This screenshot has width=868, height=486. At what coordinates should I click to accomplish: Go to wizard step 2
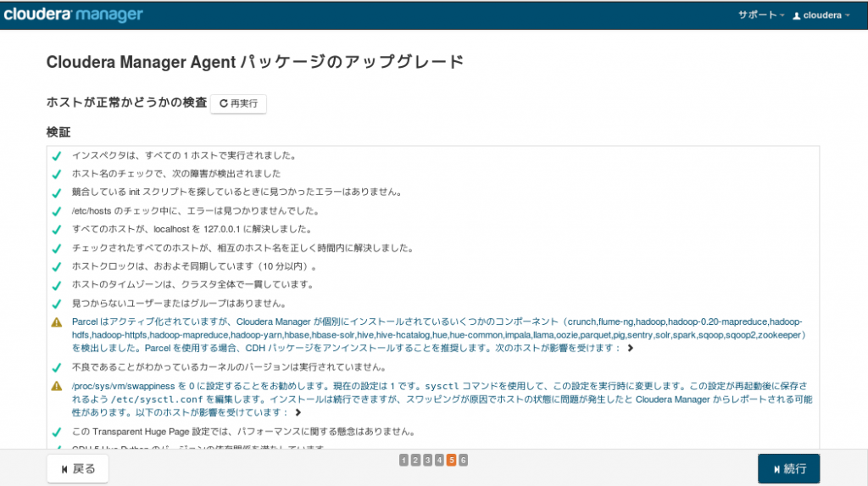point(415,460)
